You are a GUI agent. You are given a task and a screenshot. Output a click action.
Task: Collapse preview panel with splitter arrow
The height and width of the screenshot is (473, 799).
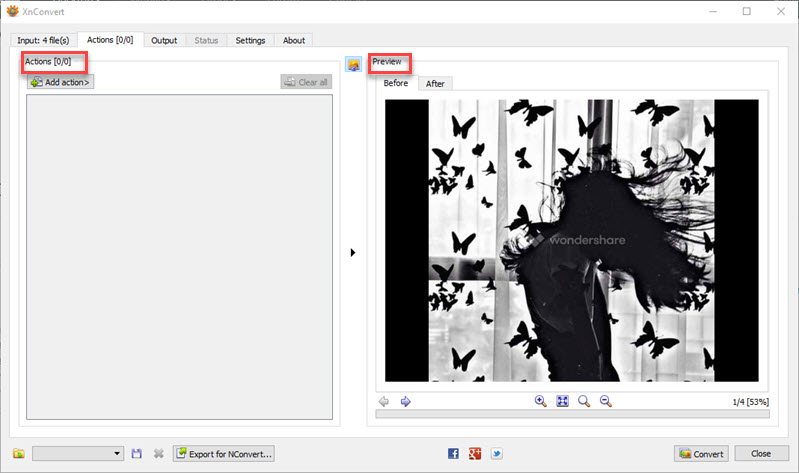point(353,253)
